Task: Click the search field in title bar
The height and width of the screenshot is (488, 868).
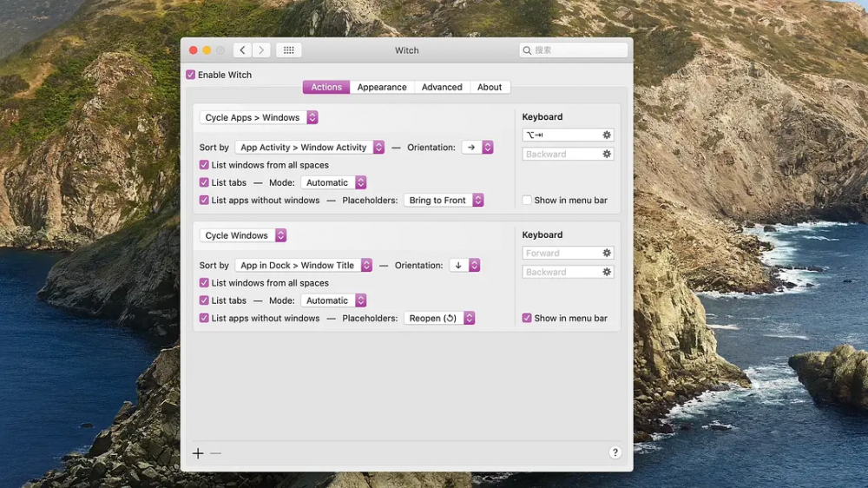Action: click(x=573, y=50)
